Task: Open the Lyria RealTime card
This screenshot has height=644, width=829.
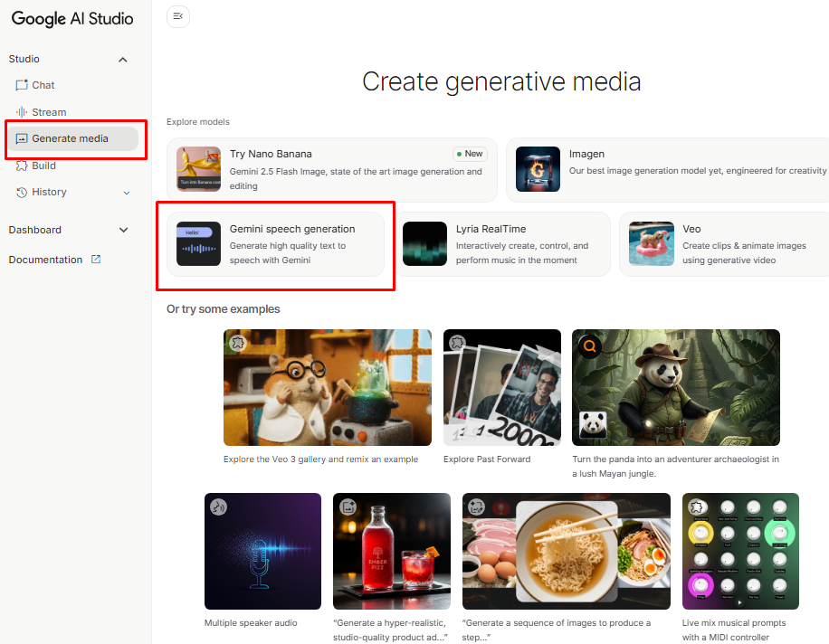Action: [x=501, y=244]
